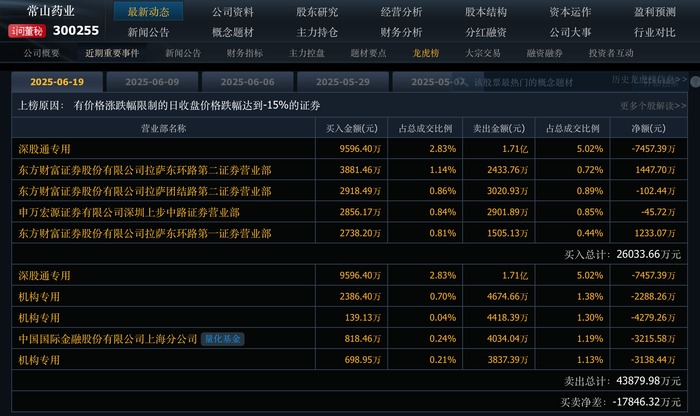Open the 经营分析 menu

401,12
